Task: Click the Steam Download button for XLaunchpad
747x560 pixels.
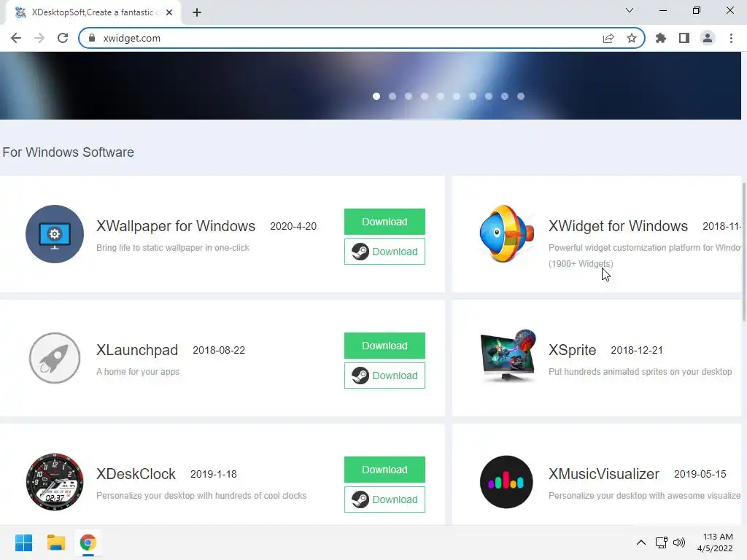Action: click(384, 376)
